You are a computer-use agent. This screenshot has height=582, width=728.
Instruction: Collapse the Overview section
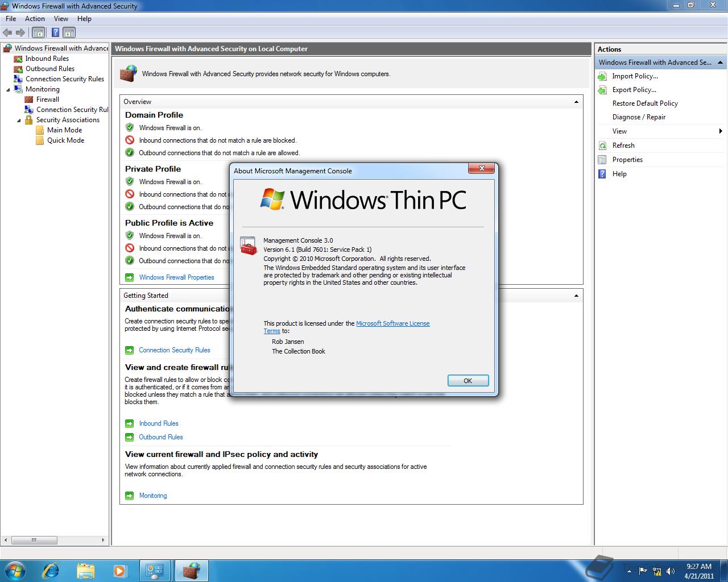[x=576, y=102]
